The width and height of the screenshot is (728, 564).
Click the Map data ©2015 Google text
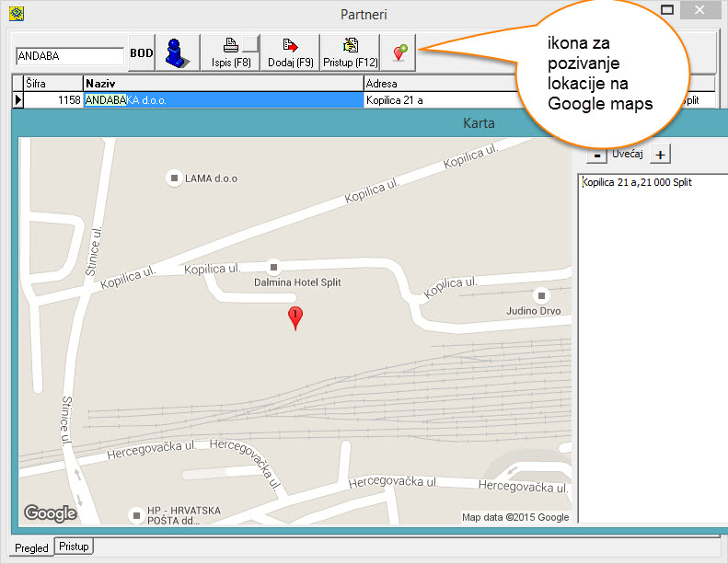point(515,517)
